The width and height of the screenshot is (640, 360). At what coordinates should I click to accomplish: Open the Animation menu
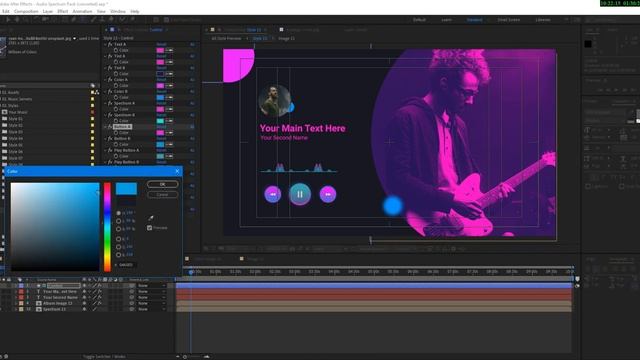pos(82,11)
